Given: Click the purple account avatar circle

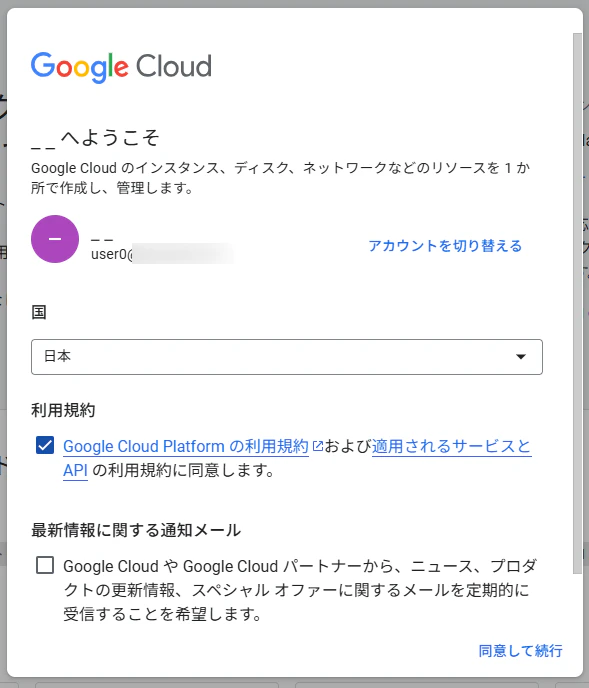Looking at the screenshot, I should tap(55, 239).
